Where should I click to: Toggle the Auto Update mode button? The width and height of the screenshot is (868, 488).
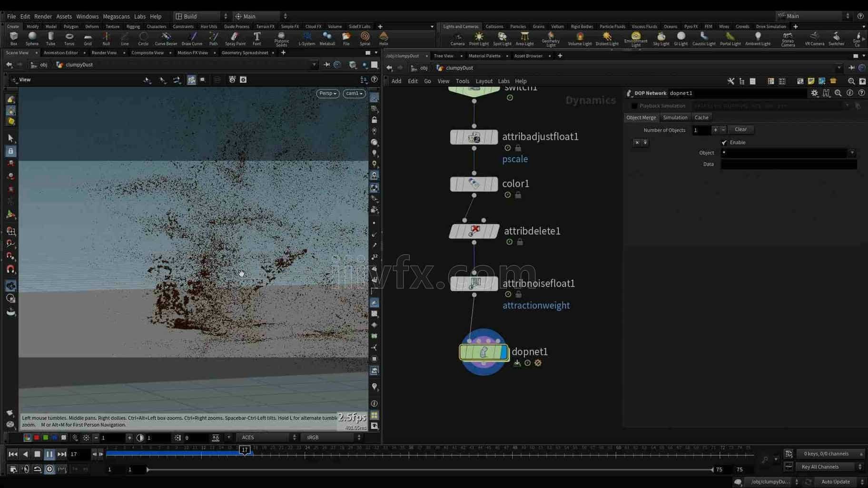(x=835, y=482)
